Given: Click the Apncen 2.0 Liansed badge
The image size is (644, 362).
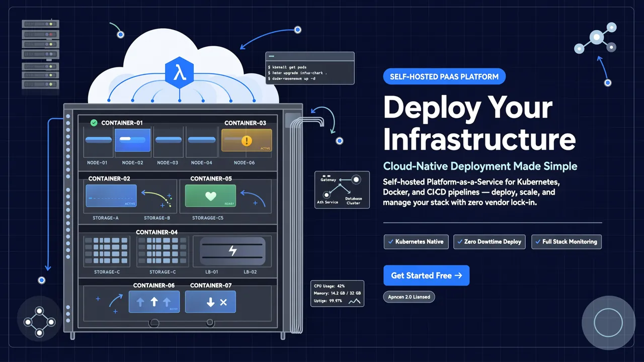Looking at the screenshot, I should [409, 297].
